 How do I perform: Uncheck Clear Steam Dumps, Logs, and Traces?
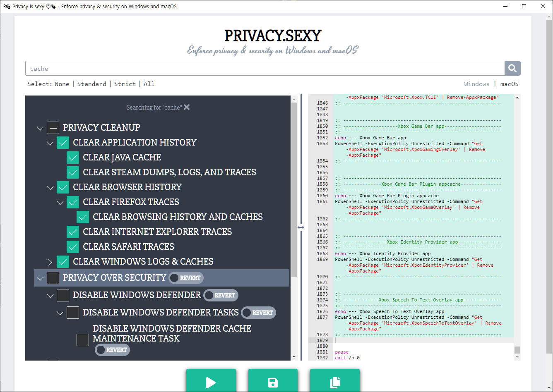(73, 172)
